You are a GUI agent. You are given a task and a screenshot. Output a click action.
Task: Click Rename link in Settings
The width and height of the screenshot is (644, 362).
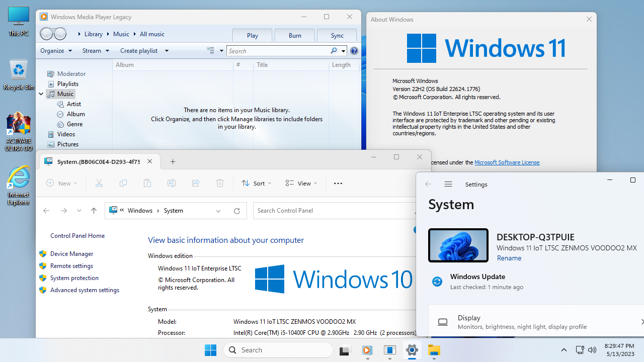[509, 258]
